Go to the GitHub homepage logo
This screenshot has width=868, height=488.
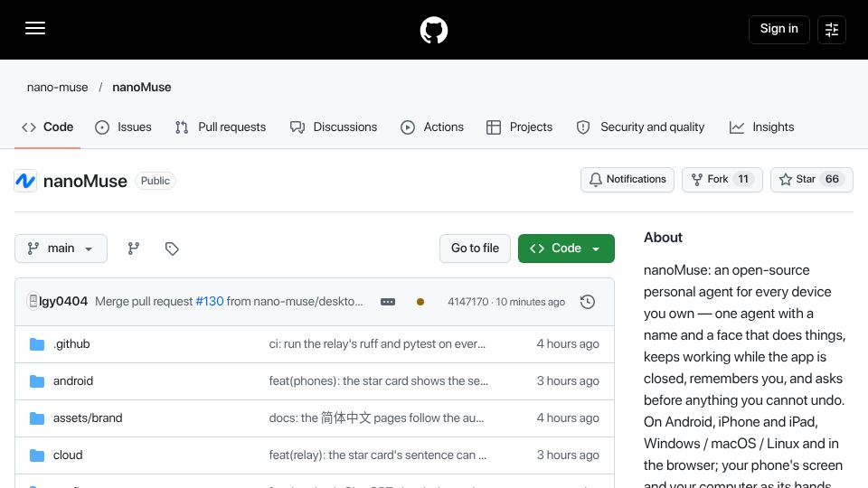[x=433, y=30]
